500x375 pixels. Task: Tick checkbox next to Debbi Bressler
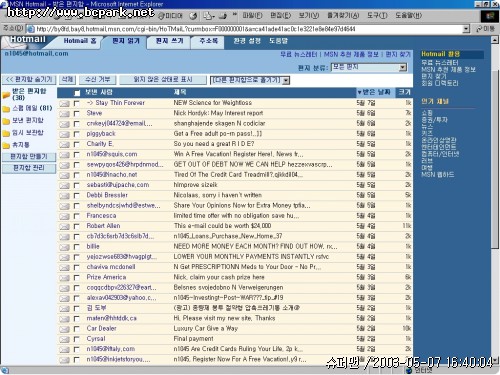[76, 196]
